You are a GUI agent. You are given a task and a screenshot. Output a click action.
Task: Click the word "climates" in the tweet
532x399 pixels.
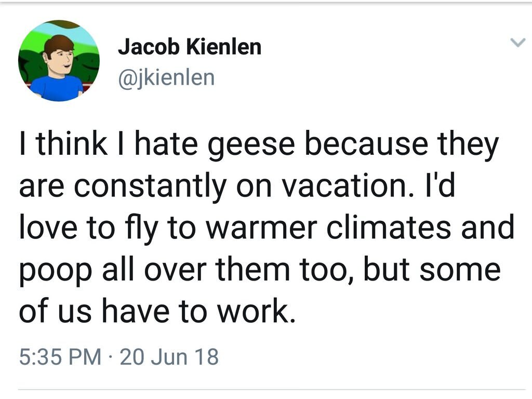(399, 229)
